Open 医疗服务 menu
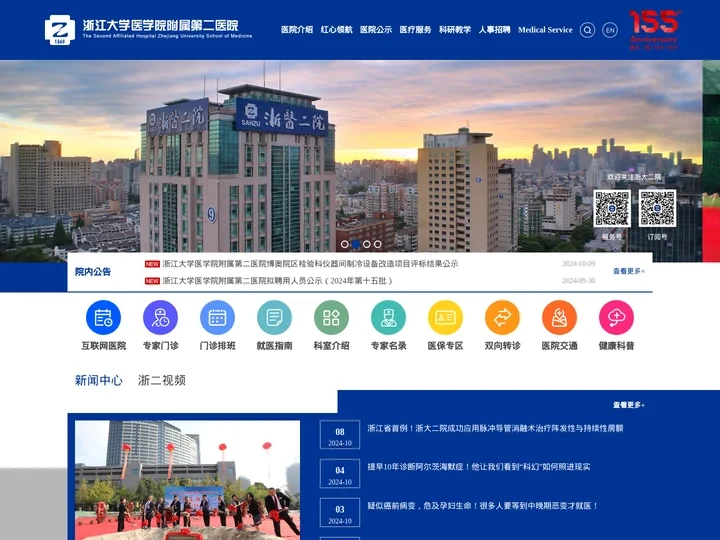This screenshot has width=720, height=540. (416, 30)
